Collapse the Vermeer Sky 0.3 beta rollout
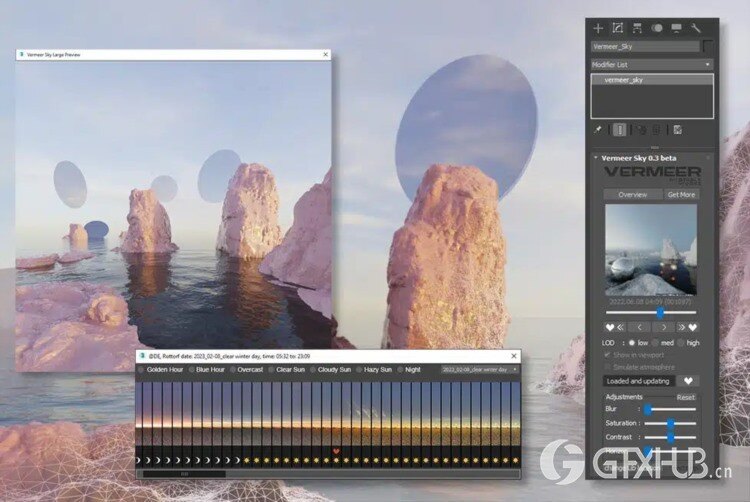Image resolution: width=750 pixels, height=502 pixels. [597, 157]
